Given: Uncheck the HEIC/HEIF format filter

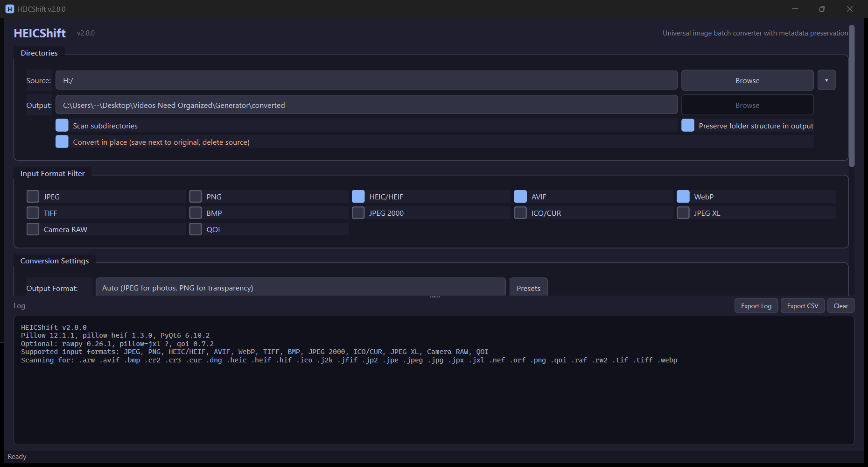Looking at the screenshot, I should coord(358,196).
